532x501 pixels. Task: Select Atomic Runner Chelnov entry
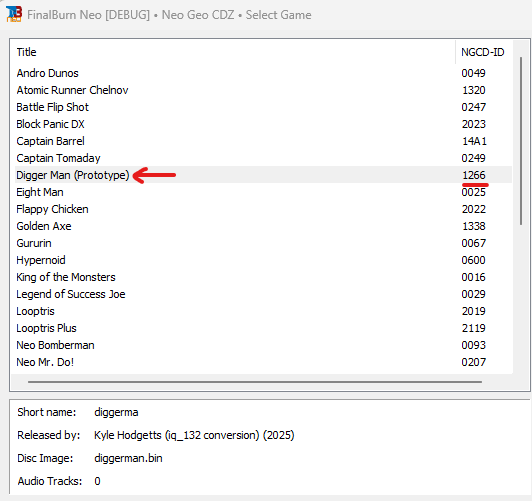263,90
